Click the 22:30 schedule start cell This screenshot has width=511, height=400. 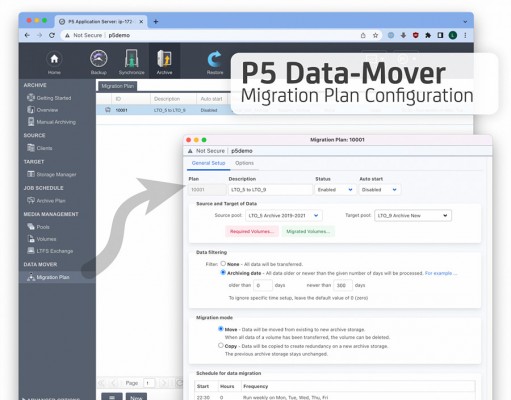[203, 397]
